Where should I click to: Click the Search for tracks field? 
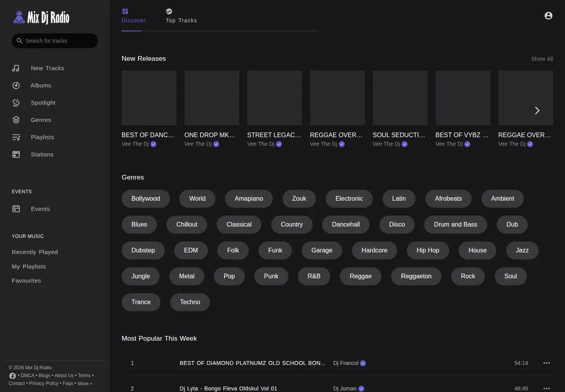(x=55, y=41)
